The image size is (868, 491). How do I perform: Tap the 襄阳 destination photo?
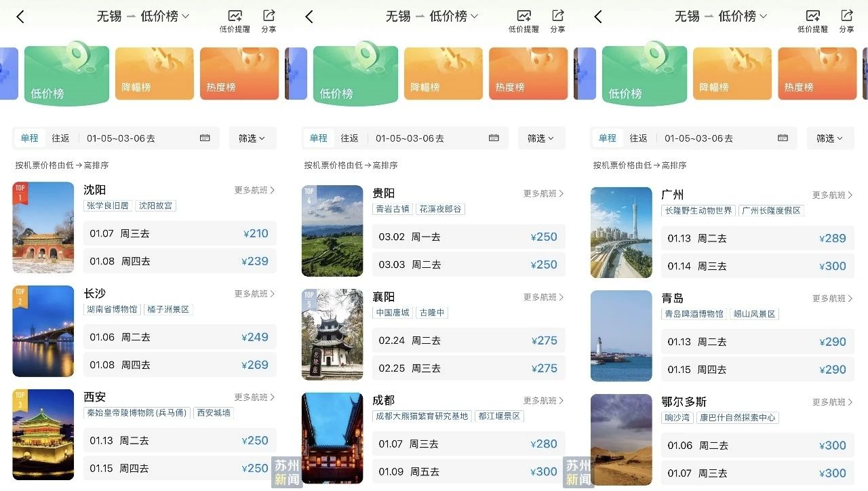click(x=332, y=334)
